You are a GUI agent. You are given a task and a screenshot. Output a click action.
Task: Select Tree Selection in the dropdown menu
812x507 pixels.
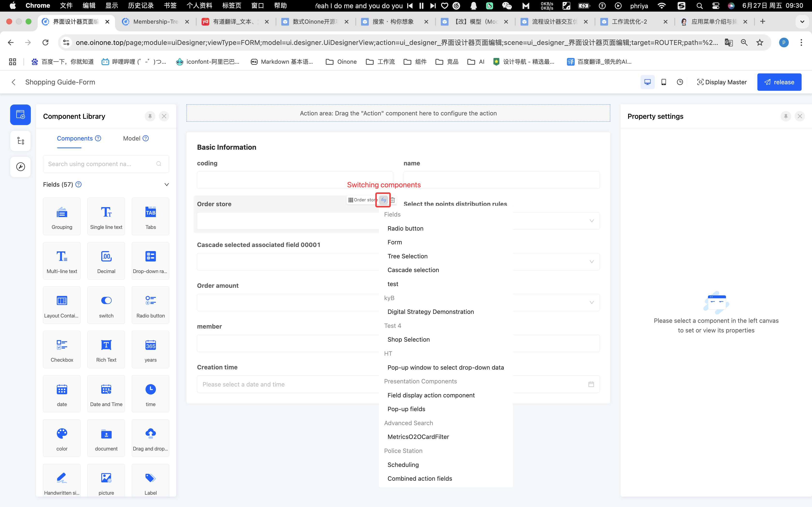[407, 256]
